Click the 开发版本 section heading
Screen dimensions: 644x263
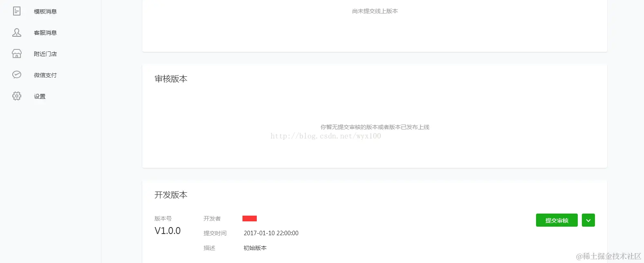[171, 195]
